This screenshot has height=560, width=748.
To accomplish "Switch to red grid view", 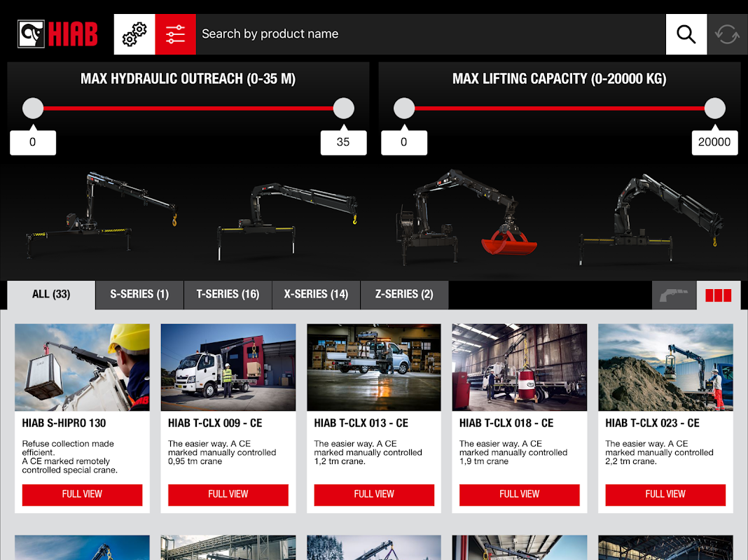I will 719,295.
